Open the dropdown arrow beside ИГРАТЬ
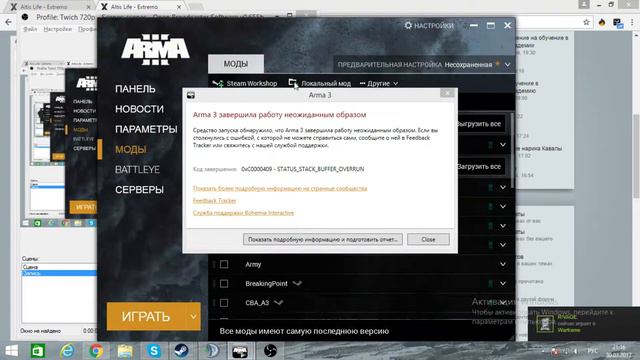Screen dimensions: 640x360 [x=193, y=316]
